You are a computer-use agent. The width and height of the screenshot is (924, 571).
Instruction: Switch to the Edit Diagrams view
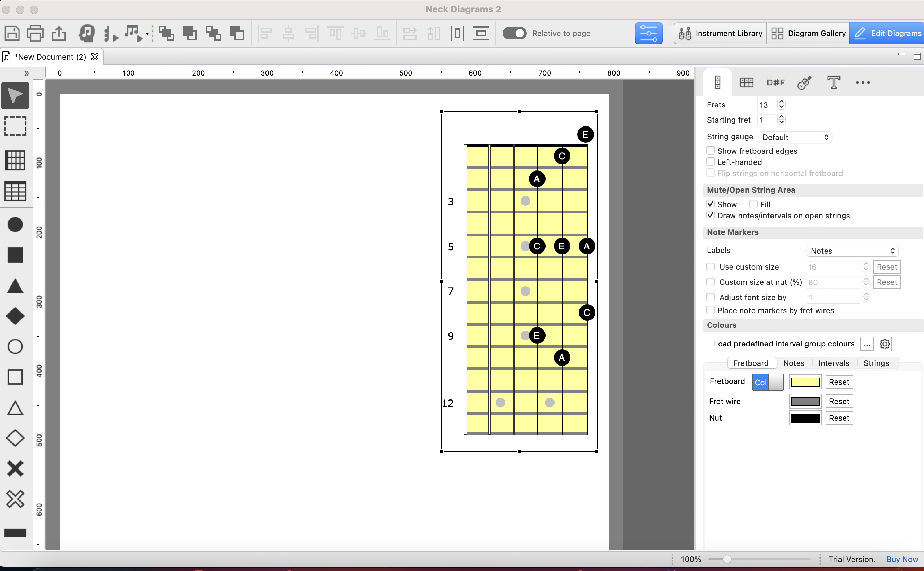887,33
